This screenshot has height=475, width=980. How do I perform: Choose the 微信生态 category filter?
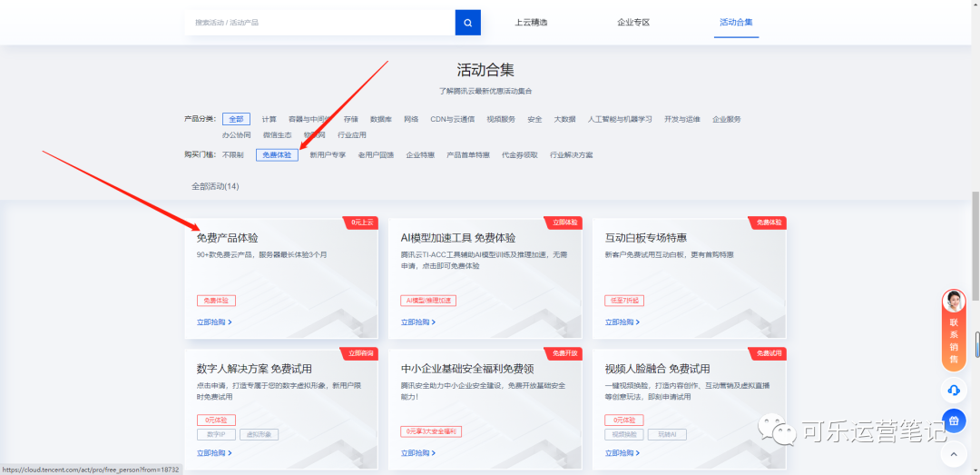(x=277, y=134)
